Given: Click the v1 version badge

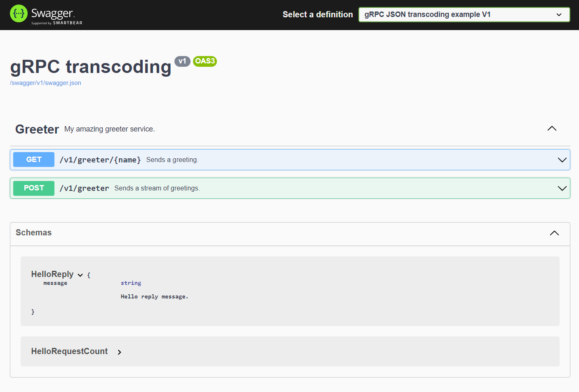Looking at the screenshot, I should [182, 61].
